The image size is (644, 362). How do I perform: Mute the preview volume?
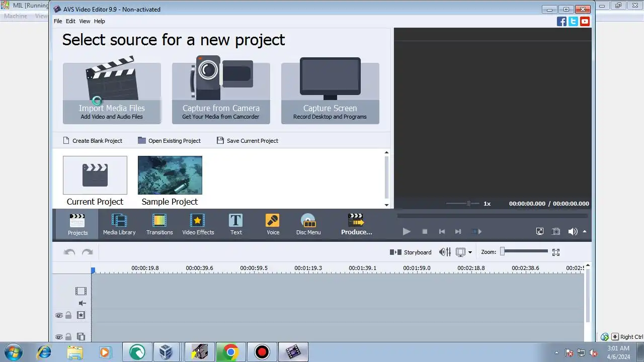[573, 231]
